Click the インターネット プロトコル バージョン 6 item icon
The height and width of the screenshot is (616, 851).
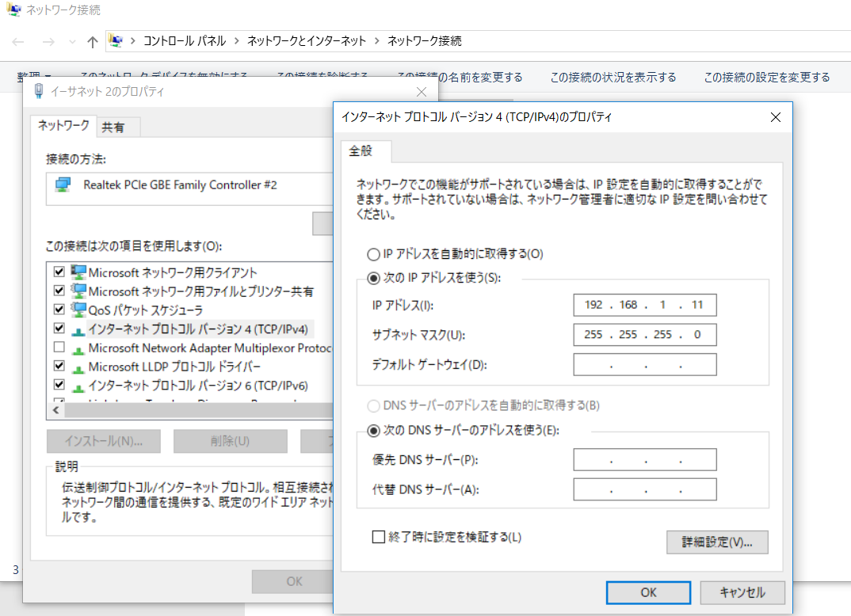coord(78,384)
